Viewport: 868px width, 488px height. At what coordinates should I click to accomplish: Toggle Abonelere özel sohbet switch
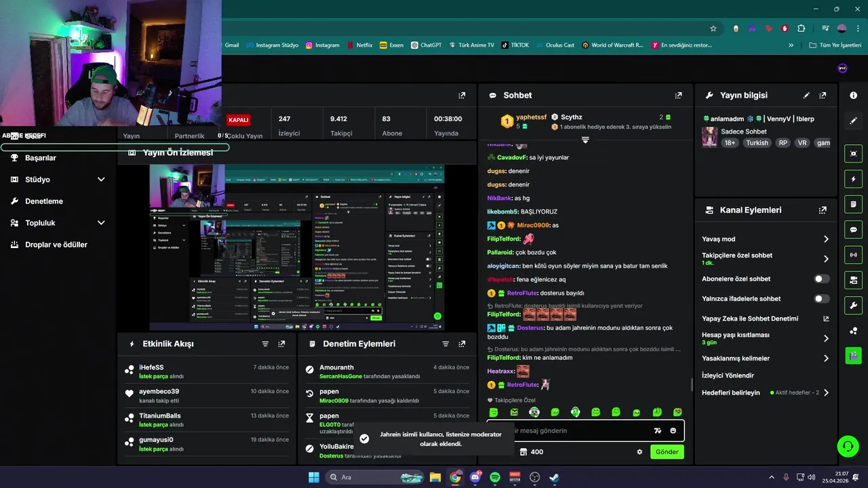[821, 279]
